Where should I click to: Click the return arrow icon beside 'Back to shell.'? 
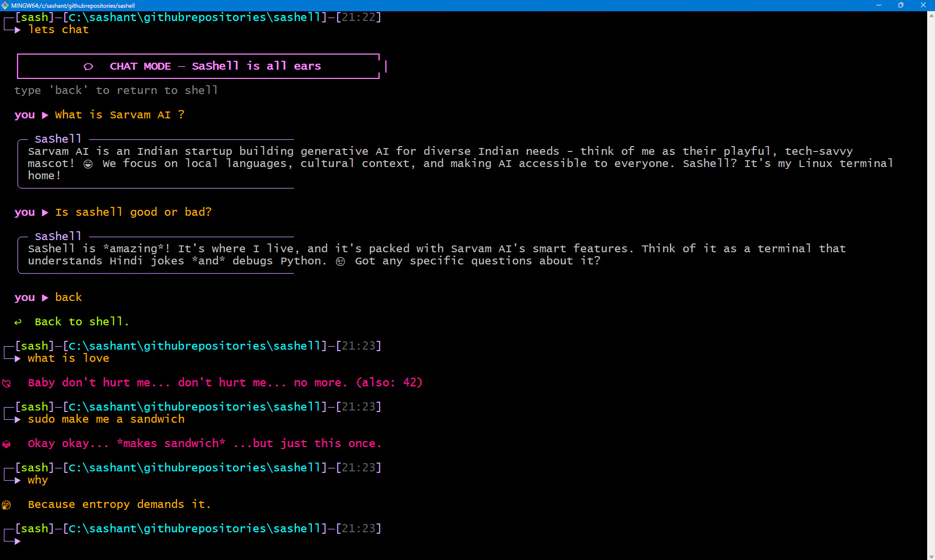click(18, 322)
